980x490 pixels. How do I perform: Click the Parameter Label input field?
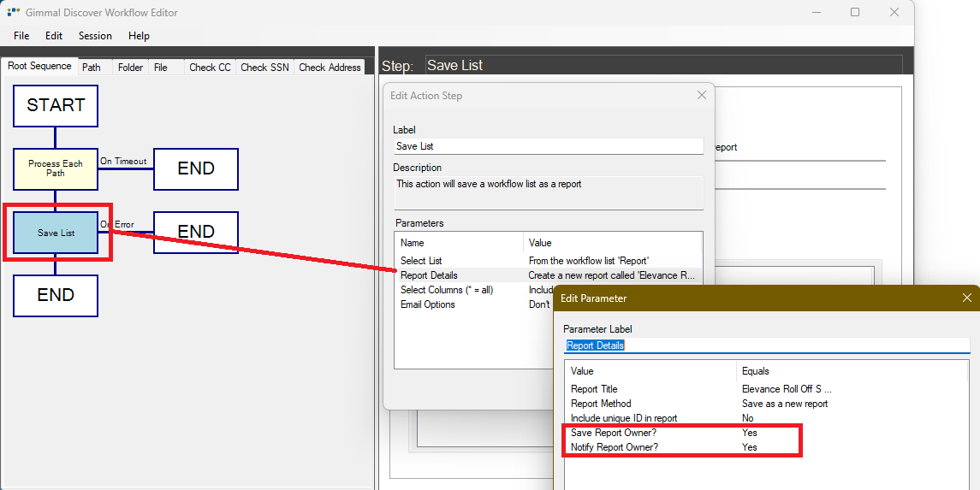tap(766, 345)
